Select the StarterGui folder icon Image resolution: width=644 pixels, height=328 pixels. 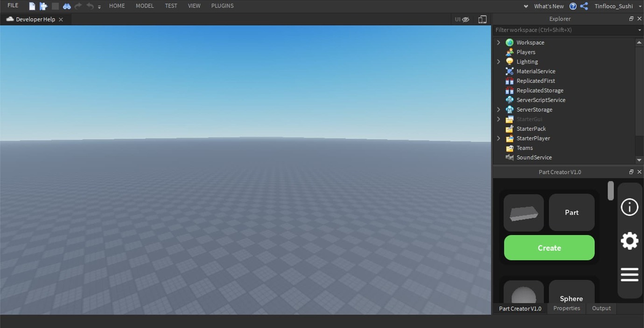tap(510, 119)
